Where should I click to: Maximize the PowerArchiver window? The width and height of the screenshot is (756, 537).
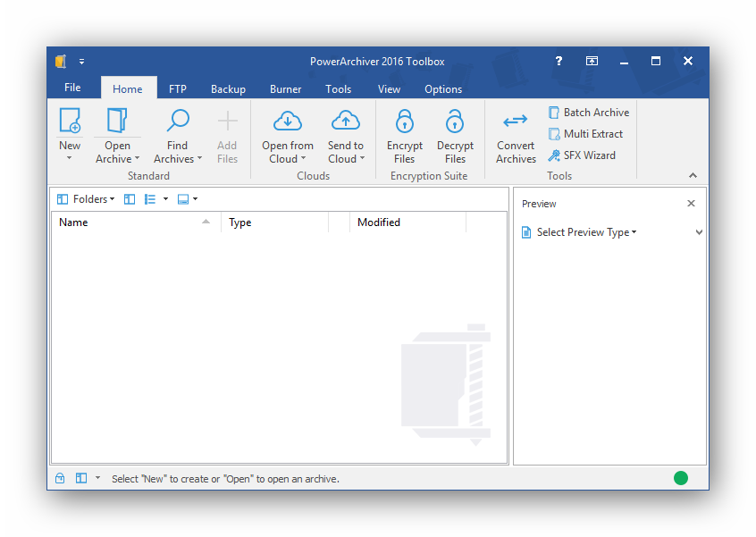pos(656,61)
